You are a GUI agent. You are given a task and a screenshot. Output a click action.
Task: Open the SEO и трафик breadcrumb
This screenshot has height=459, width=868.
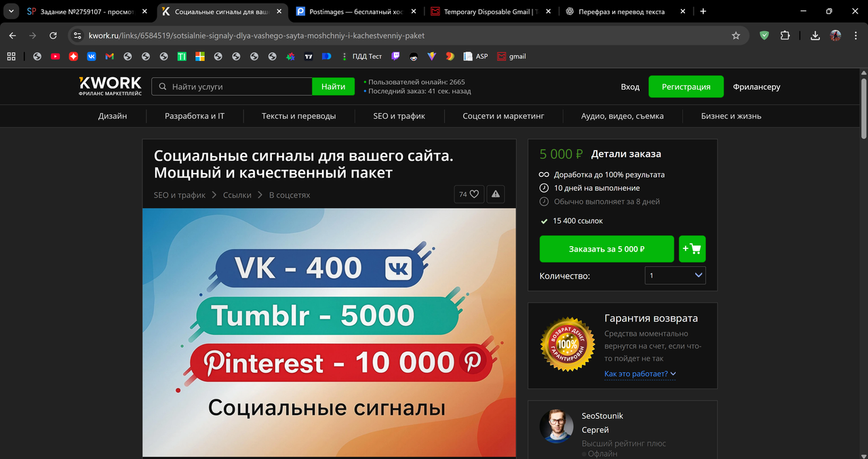(180, 195)
